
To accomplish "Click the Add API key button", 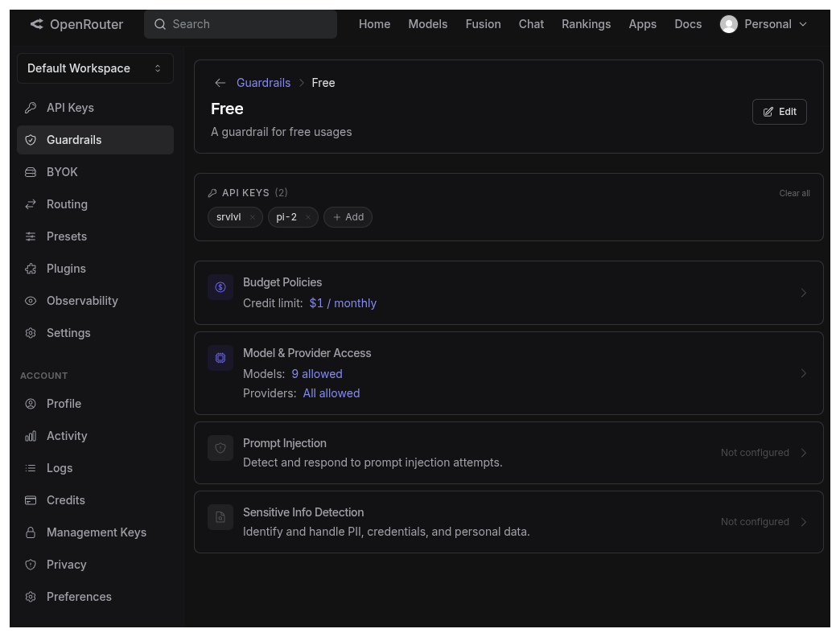I will [348, 217].
